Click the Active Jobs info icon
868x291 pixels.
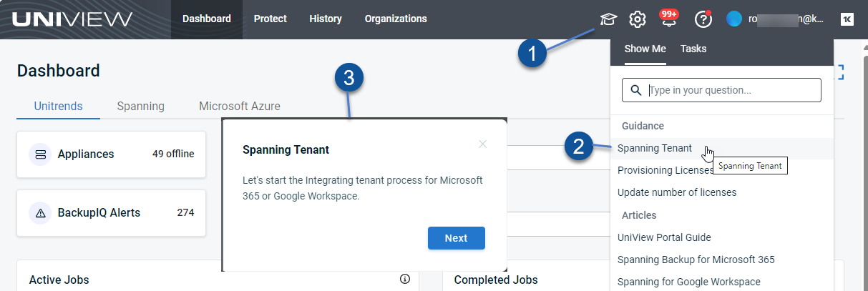[405, 279]
